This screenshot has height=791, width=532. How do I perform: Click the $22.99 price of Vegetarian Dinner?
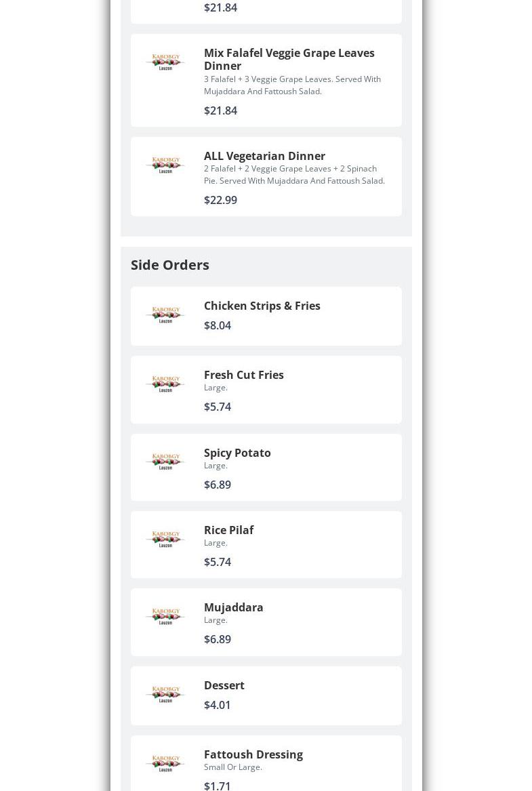[220, 200]
